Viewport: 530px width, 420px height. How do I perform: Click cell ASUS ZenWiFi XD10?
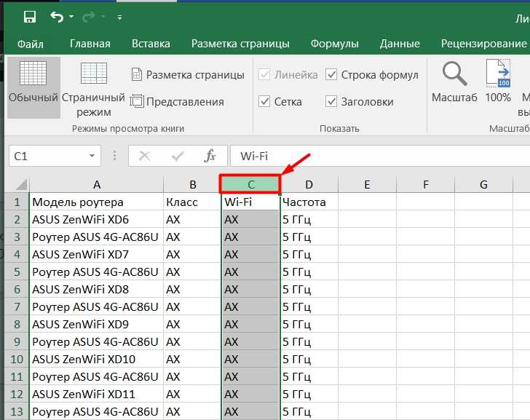point(97,359)
